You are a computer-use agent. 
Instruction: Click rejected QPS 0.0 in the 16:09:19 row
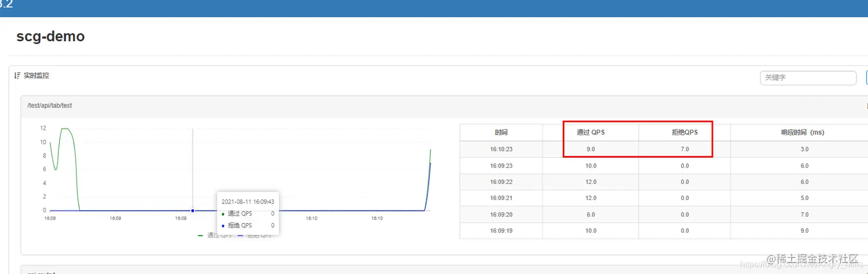[685, 231]
